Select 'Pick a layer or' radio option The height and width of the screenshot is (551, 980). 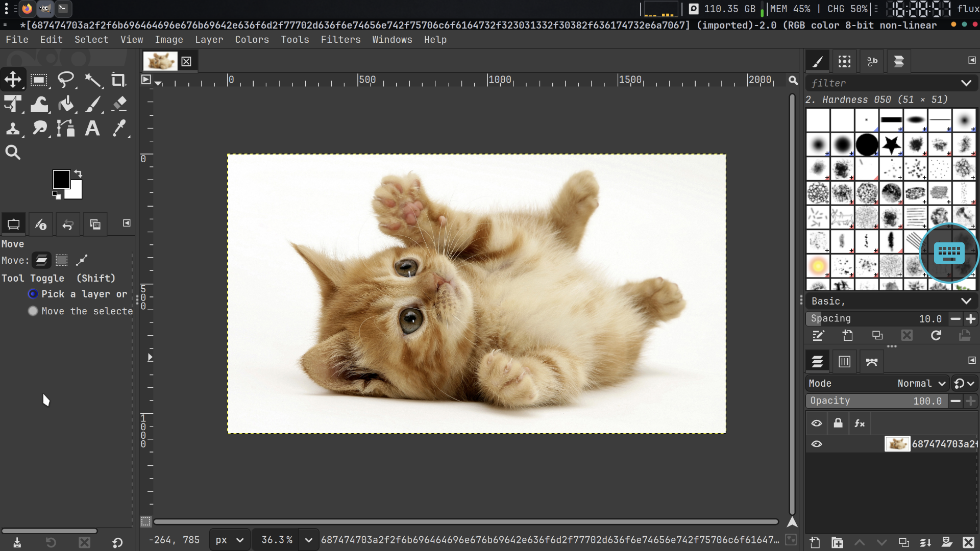(33, 294)
